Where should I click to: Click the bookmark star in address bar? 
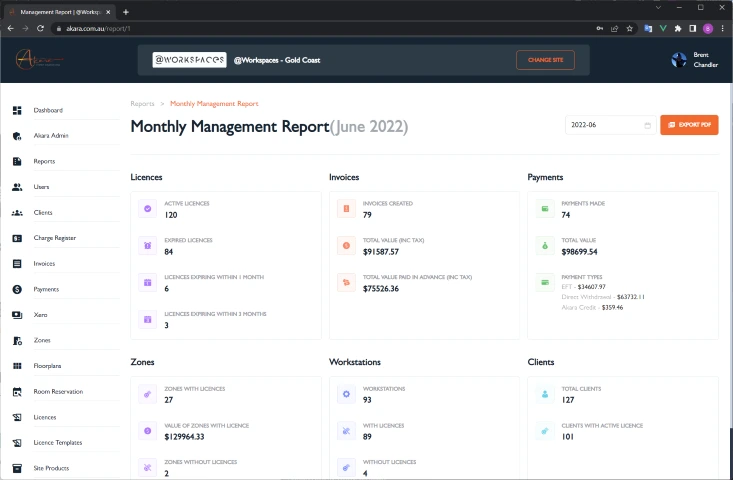tap(629, 29)
